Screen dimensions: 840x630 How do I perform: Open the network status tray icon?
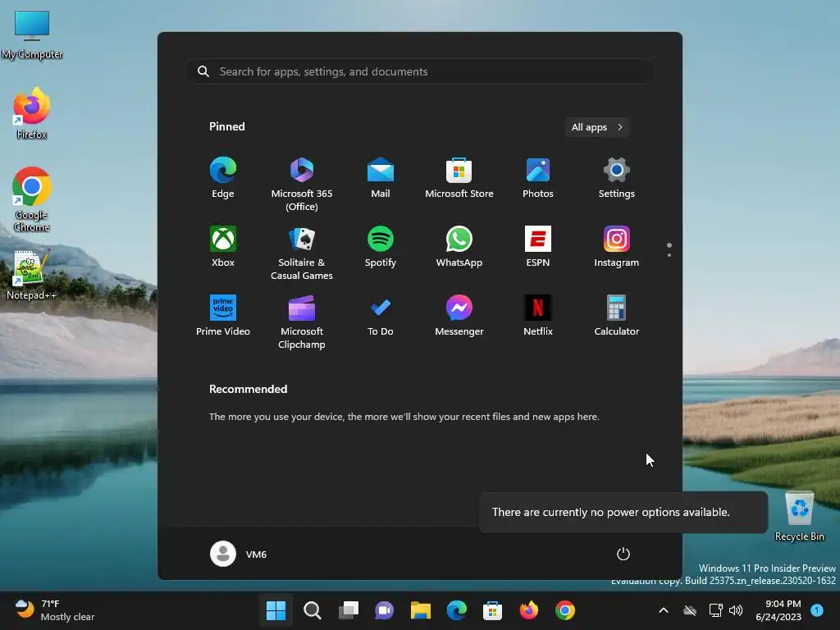click(715, 610)
